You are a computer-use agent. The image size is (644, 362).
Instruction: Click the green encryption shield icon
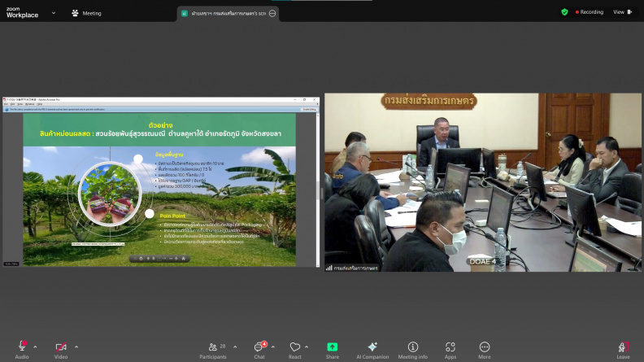click(565, 12)
